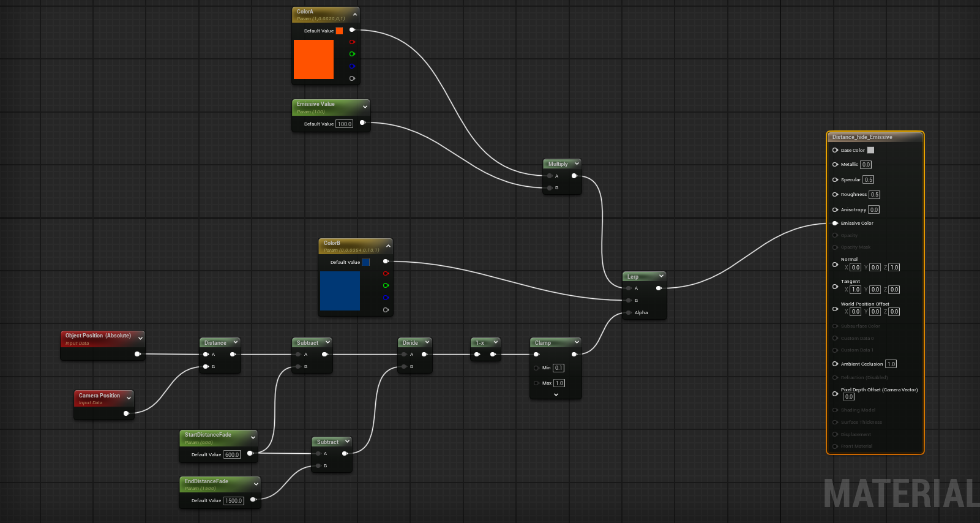Click the ColorA green channel output pin
The height and width of the screenshot is (523, 980).
click(352, 54)
